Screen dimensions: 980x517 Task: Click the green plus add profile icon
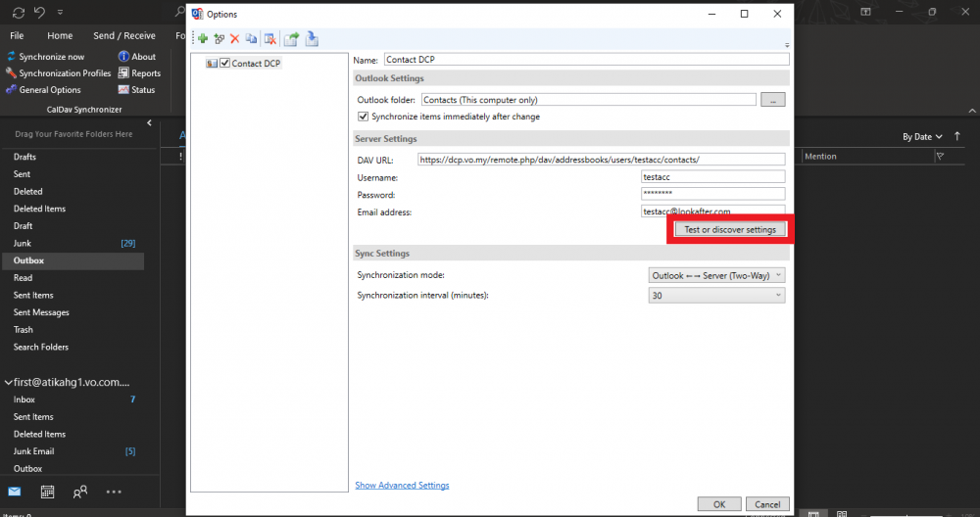click(203, 39)
